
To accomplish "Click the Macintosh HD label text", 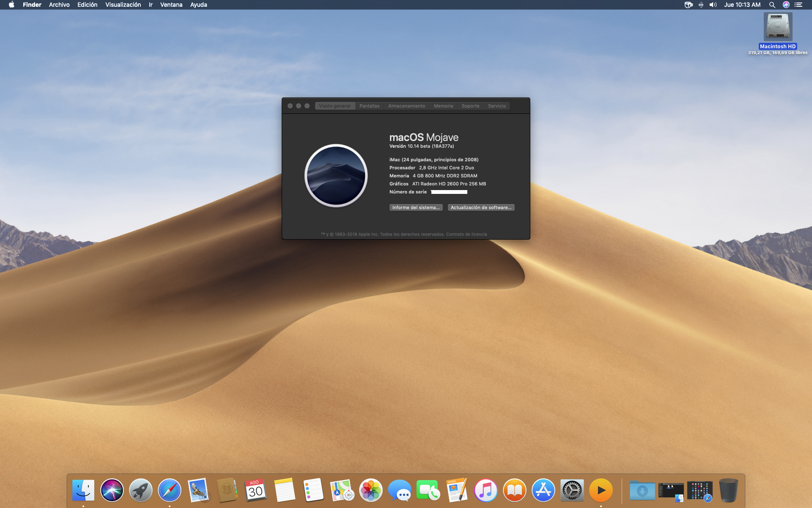I will 778,47.
